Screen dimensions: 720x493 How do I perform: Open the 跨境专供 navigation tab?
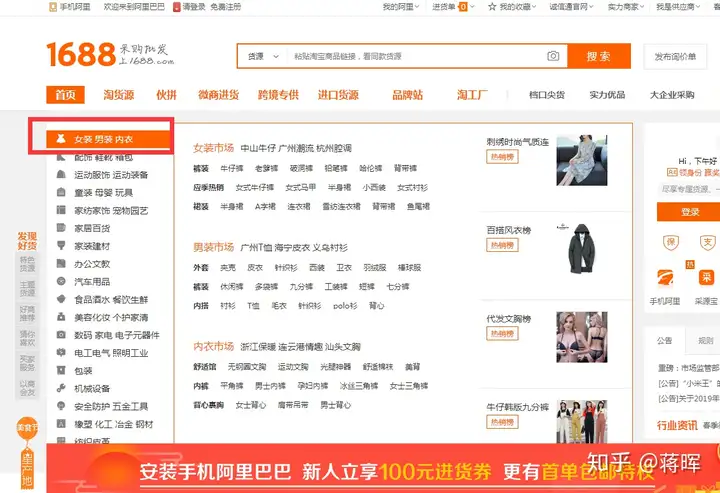point(278,95)
